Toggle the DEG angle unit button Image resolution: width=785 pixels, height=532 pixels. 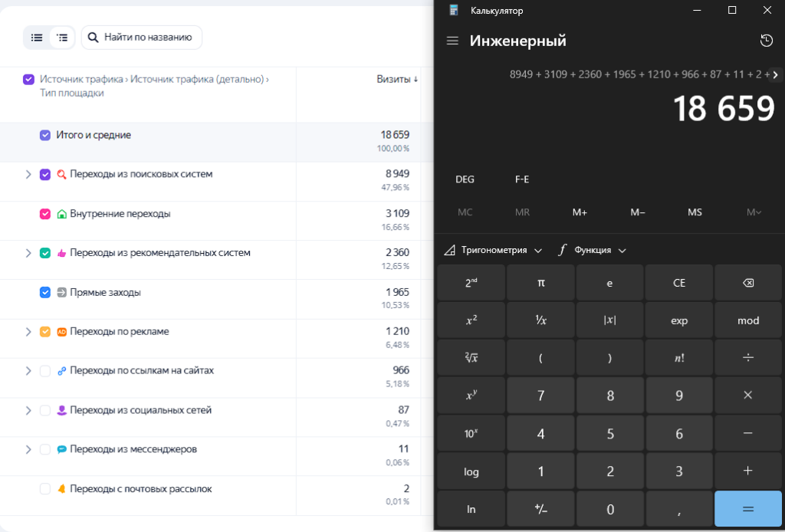click(465, 179)
